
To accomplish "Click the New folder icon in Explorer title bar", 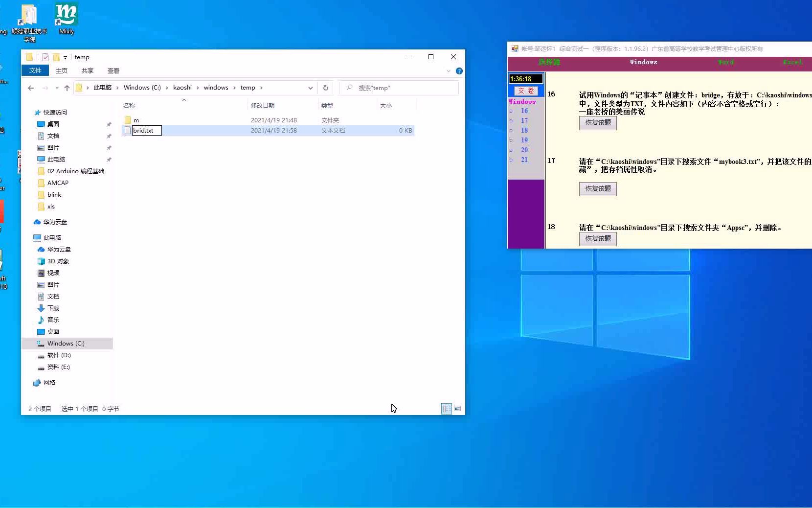I will [x=56, y=57].
